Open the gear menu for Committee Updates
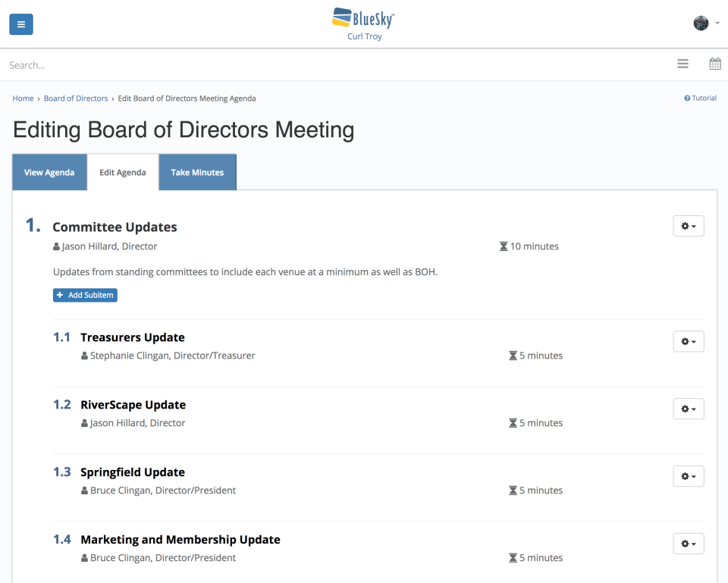Screen dimensions: 728x583 pyautogui.click(x=688, y=225)
